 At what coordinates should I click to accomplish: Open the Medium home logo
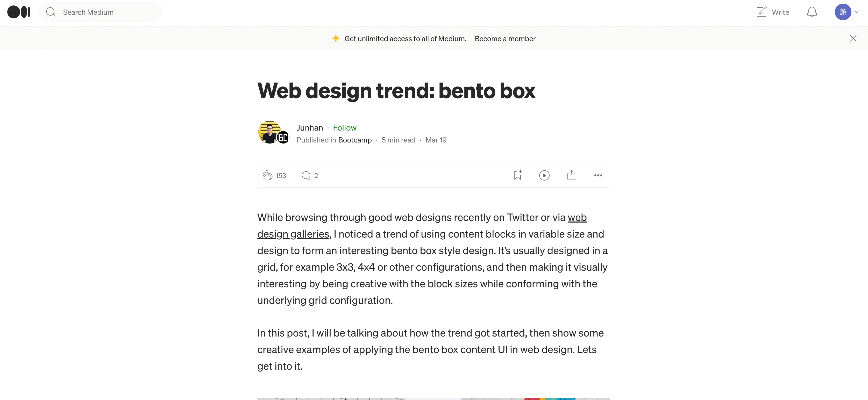19,12
